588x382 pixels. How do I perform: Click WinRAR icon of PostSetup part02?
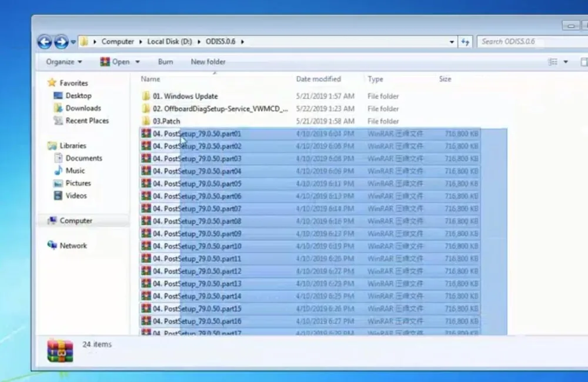point(146,145)
